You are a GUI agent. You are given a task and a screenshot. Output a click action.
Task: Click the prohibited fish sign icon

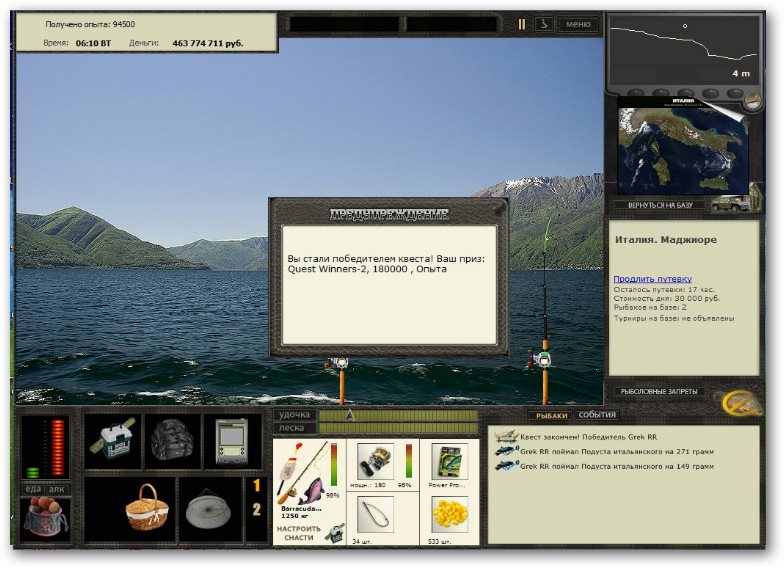[741, 402]
